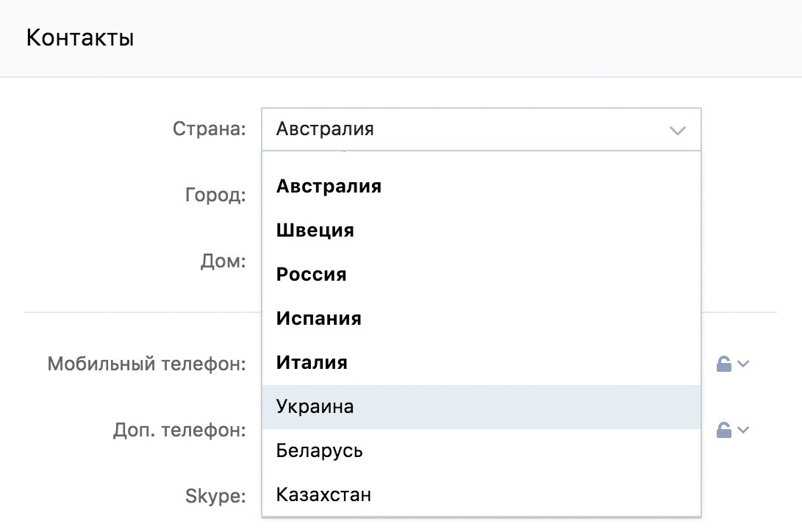The image size is (802, 532).
Task: Expand privacy chevron next to Мобильный телефон lock
Action: click(742, 364)
